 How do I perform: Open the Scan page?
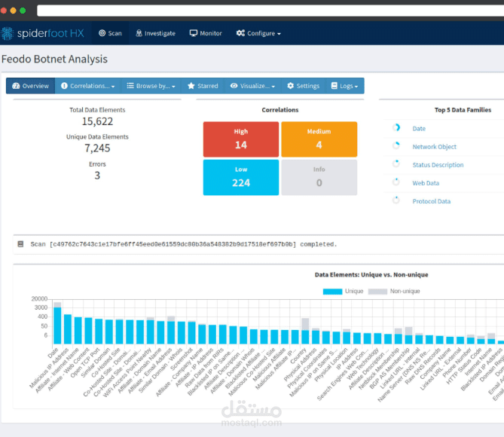(x=110, y=33)
